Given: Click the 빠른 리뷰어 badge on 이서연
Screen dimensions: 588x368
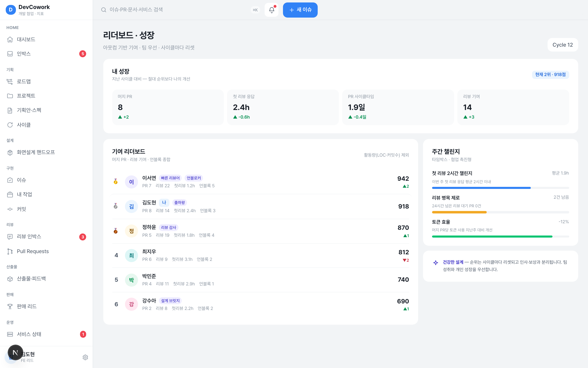Looking at the screenshot, I should tap(170, 178).
